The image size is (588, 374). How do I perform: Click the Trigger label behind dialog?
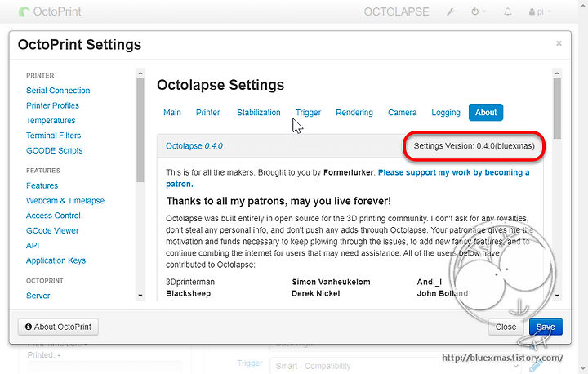(x=250, y=363)
